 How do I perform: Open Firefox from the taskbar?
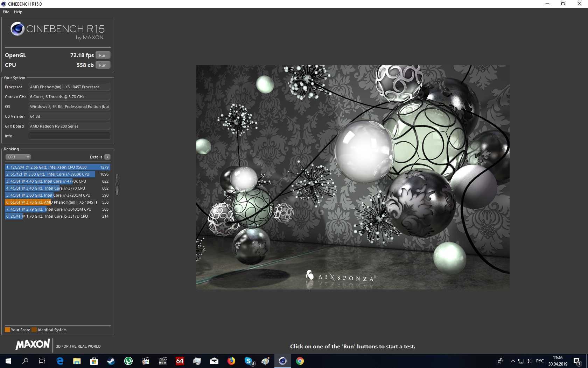pyautogui.click(x=231, y=361)
